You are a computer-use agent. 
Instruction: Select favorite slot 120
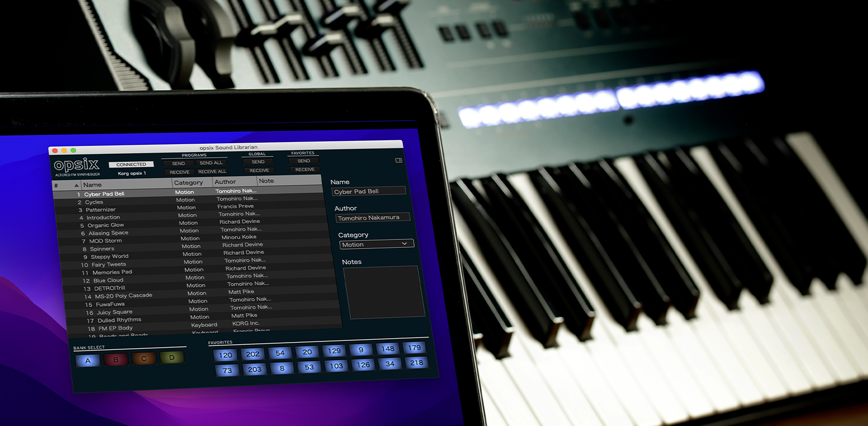pyautogui.click(x=225, y=355)
